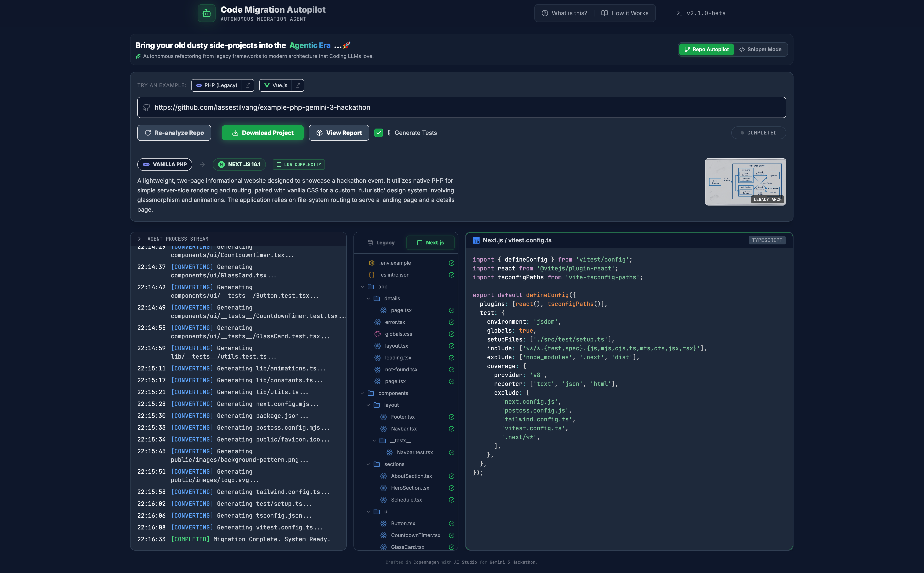The height and width of the screenshot is (573, 924).
Task: Select Repo Autopilot mode
Action: click(x=706, y=49)
